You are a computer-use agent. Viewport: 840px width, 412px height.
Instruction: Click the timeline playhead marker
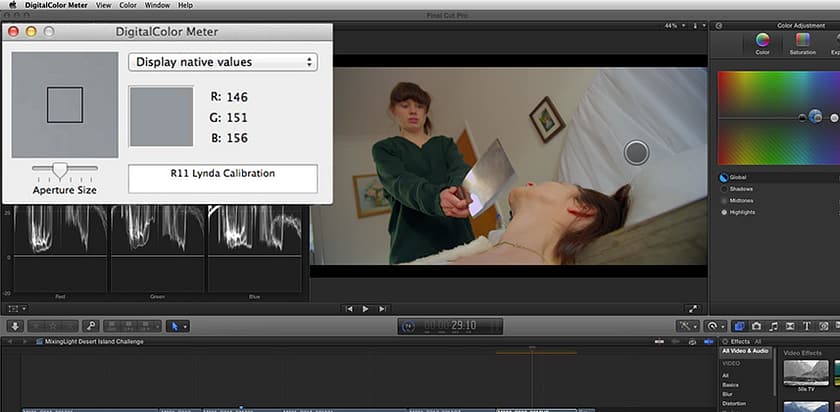[532, 348]
